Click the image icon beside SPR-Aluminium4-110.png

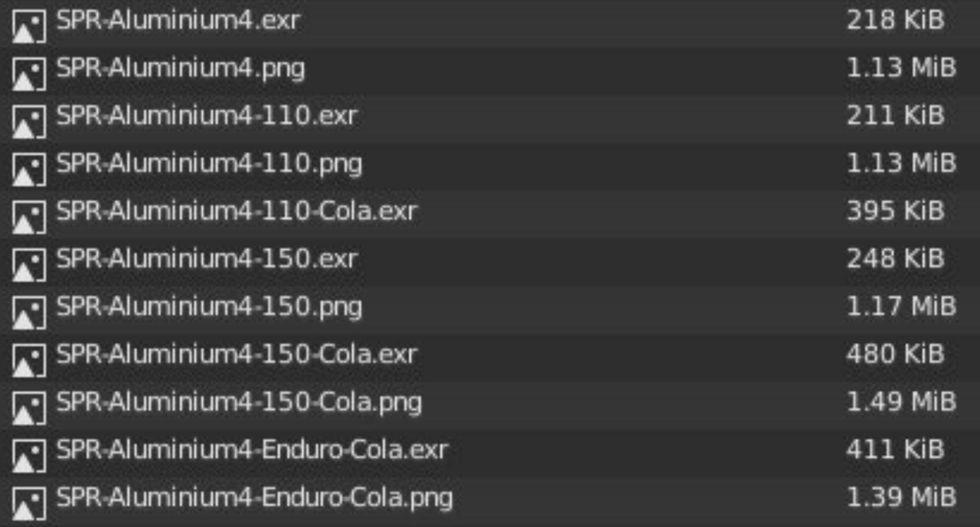tap(31, 165)
